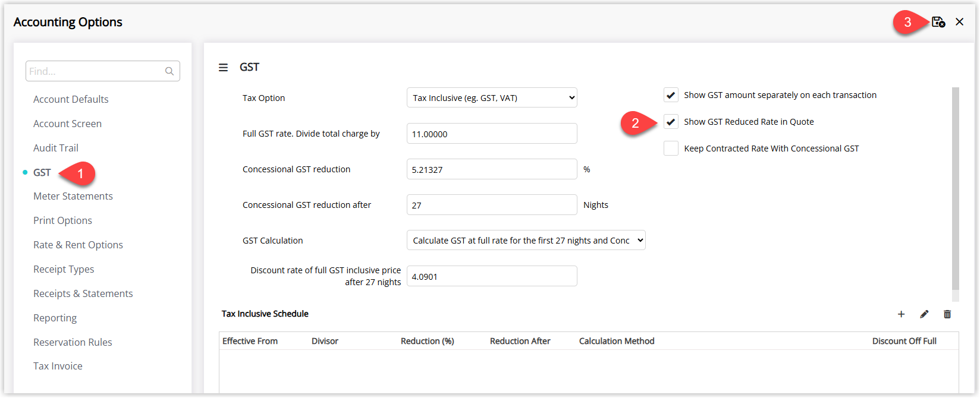This screenshot has height=398, width=980.
Task: Enable Keep Contracted Rate With Concessional GST
Action: tap(671, 149)
